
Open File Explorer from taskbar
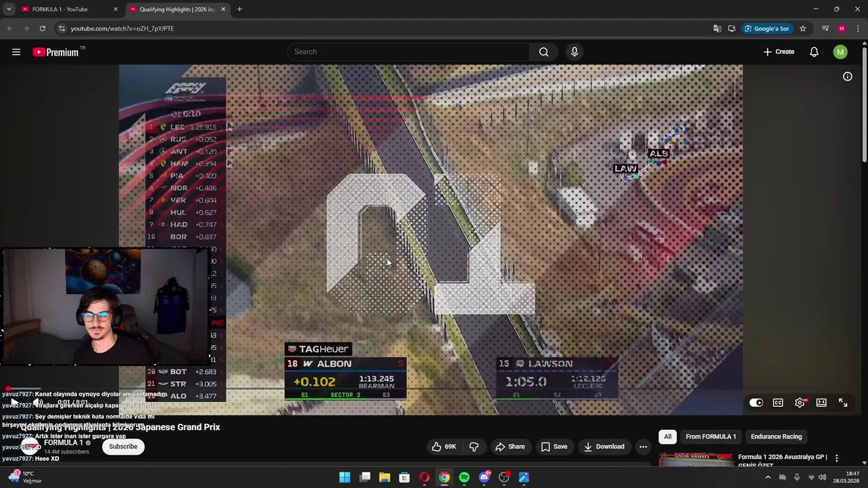(x=384, y=477)
